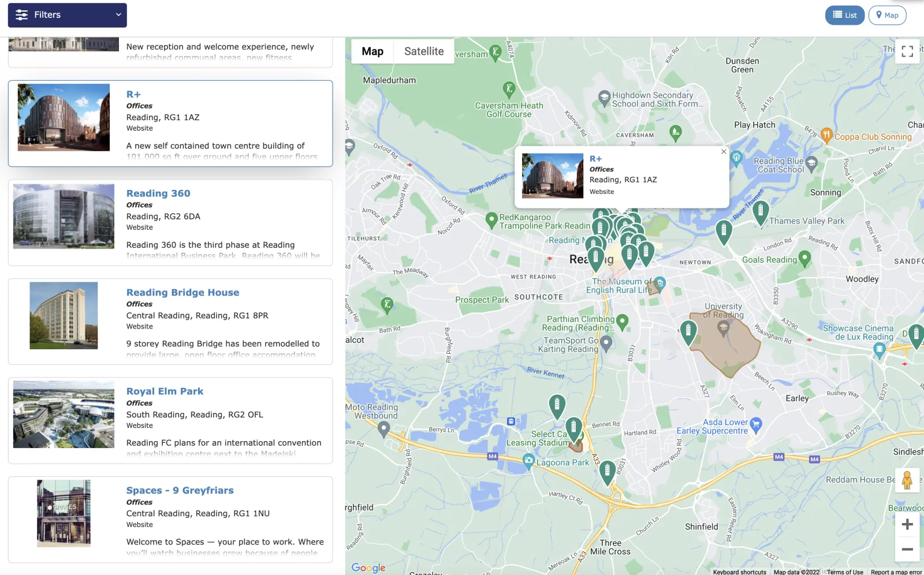Switch to List view

point(844,15)
